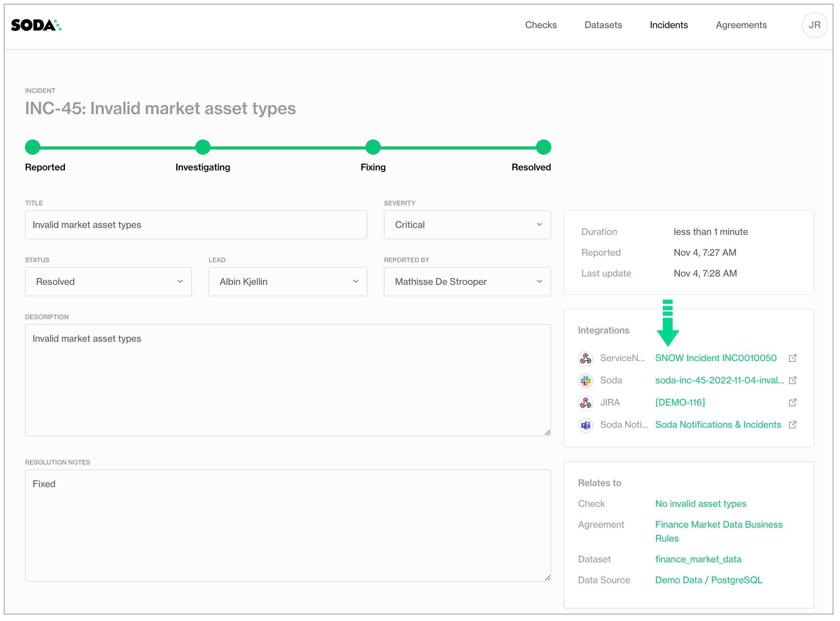Click the ServiceNow webhook integration icon
Screen dimensions: 840x621
(586, 358)
